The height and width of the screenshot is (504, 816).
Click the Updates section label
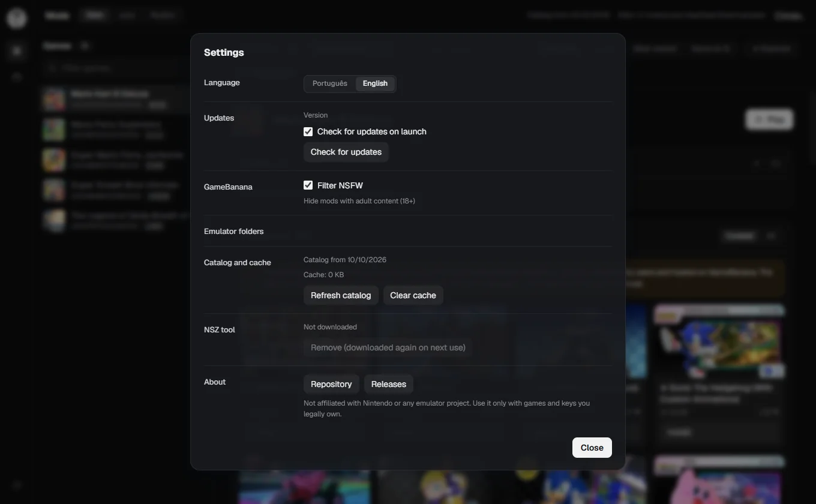point(218,118)
